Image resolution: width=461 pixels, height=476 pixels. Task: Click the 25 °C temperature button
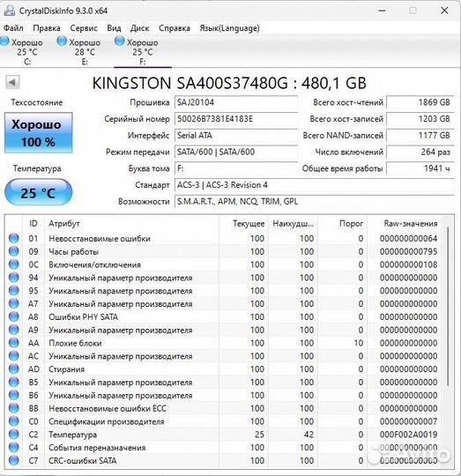(38, 192)
